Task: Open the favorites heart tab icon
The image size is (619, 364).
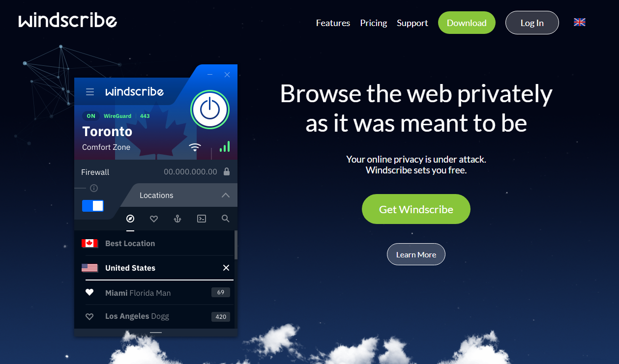Action: click(154, 219)
